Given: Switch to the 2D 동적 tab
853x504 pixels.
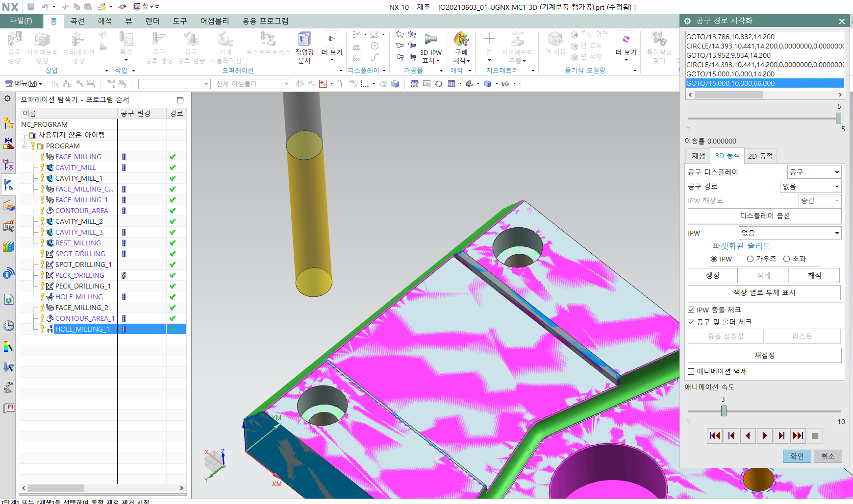Looking at the screenshot, I should pos(760,156).
